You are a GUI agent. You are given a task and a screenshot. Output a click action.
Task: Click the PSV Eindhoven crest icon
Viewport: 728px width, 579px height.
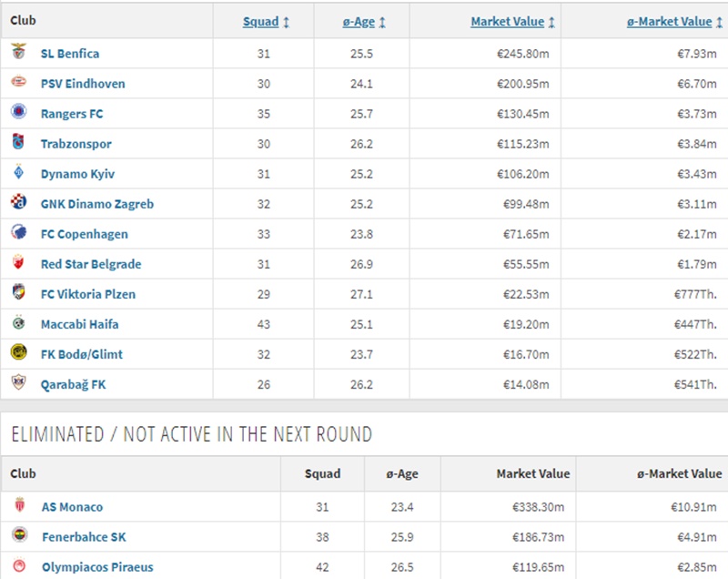click(18, 83)
